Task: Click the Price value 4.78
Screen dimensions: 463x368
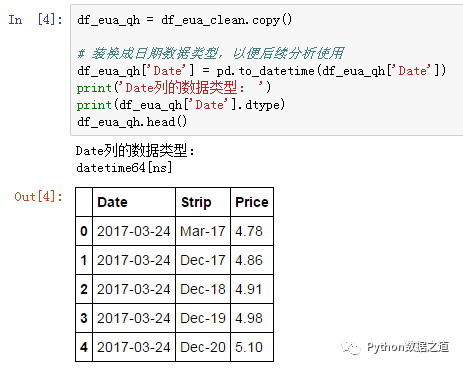Action: click(252, 231)
